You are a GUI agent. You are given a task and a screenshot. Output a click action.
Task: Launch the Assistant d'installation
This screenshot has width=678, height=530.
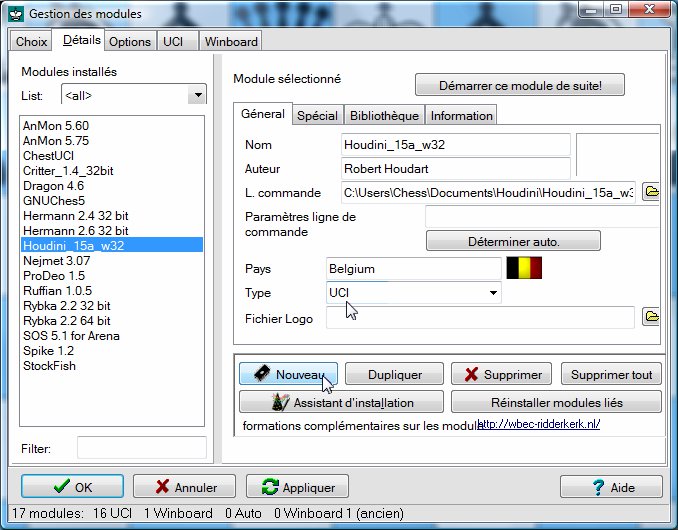pyautogui.click(x=341, y=402)
